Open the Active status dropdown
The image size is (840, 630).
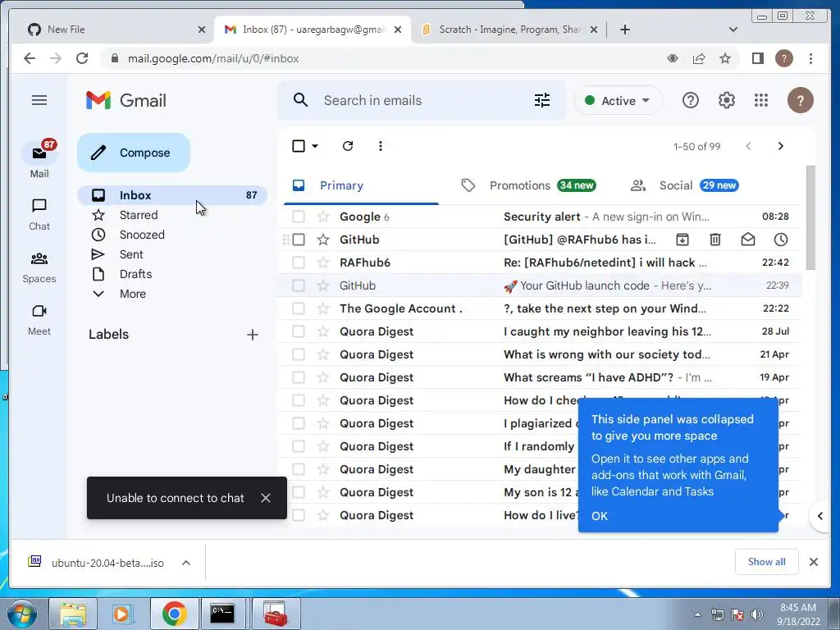(x=618, y=101)
